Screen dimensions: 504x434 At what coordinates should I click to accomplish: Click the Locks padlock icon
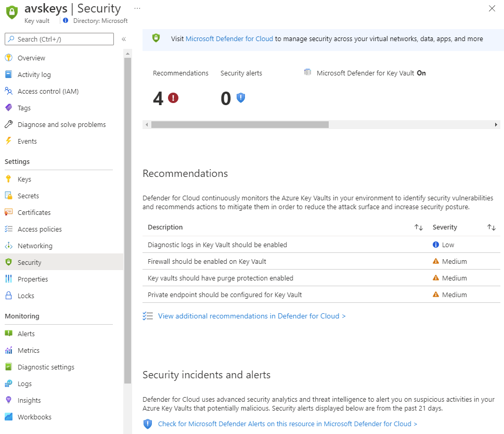point(8,296)
